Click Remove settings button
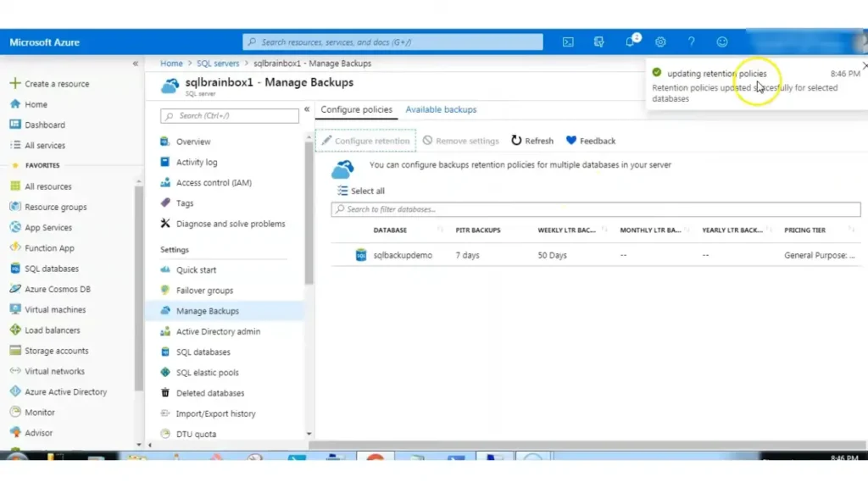The image size is (868, 488). point(460,141)
